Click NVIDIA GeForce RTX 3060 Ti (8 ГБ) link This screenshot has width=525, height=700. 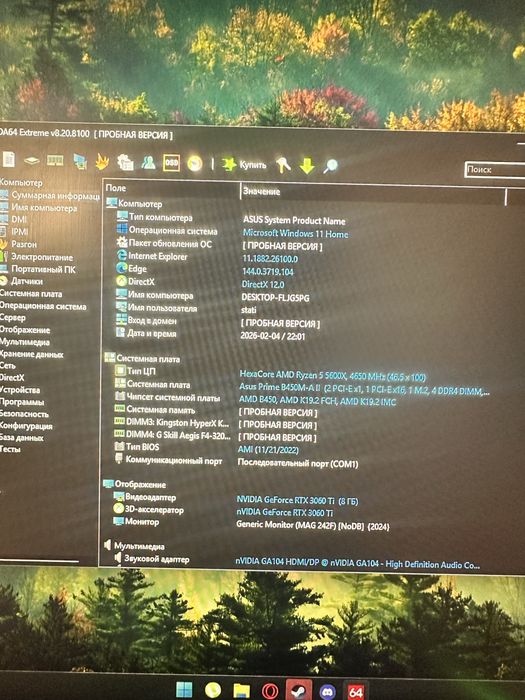pos(297,500)
